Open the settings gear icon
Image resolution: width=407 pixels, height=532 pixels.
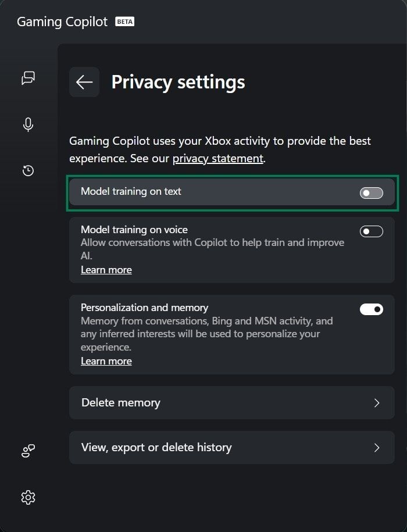28,497
